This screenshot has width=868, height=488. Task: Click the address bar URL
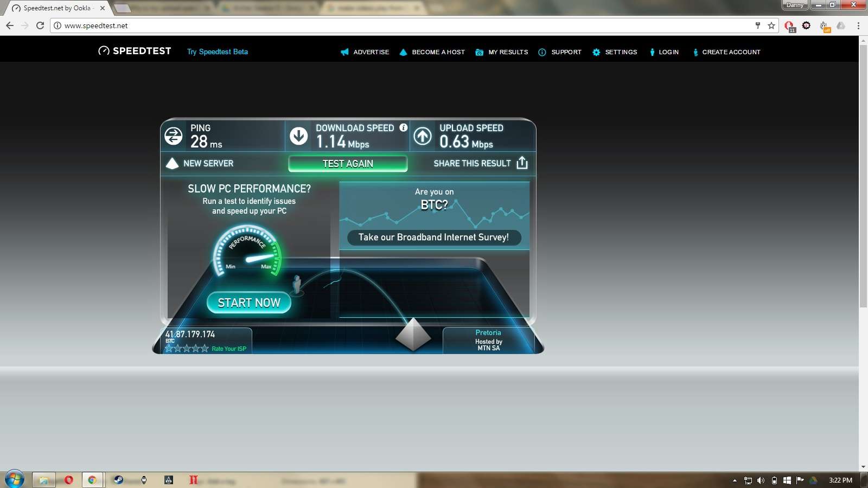click(x=96, y=25)
